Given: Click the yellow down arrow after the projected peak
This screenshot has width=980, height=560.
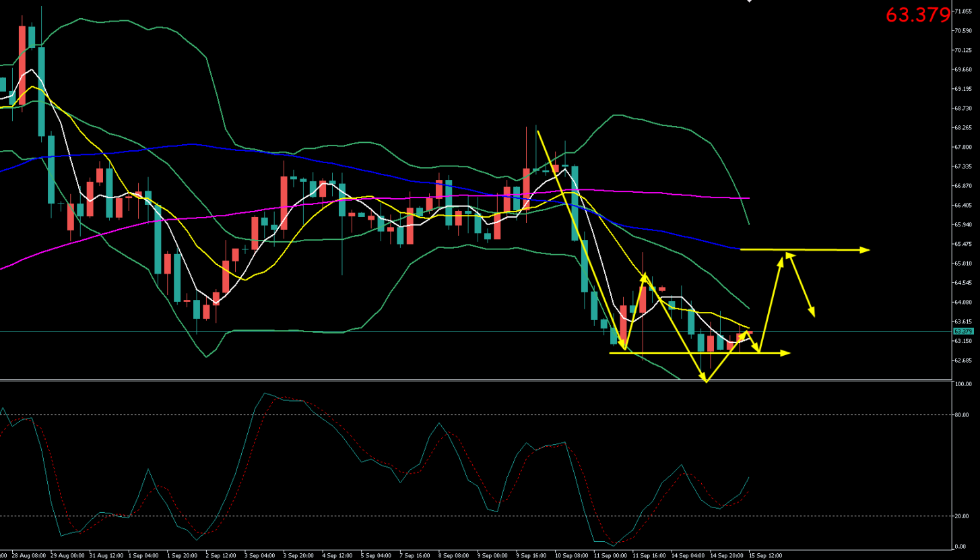Looking at the screenshot, I should click(x=801, y=285).
